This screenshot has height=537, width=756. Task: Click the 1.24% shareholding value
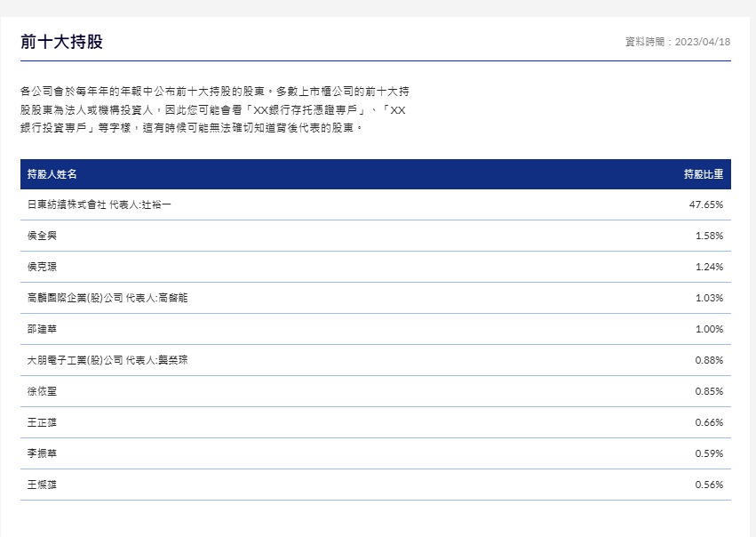pos(709,267)
